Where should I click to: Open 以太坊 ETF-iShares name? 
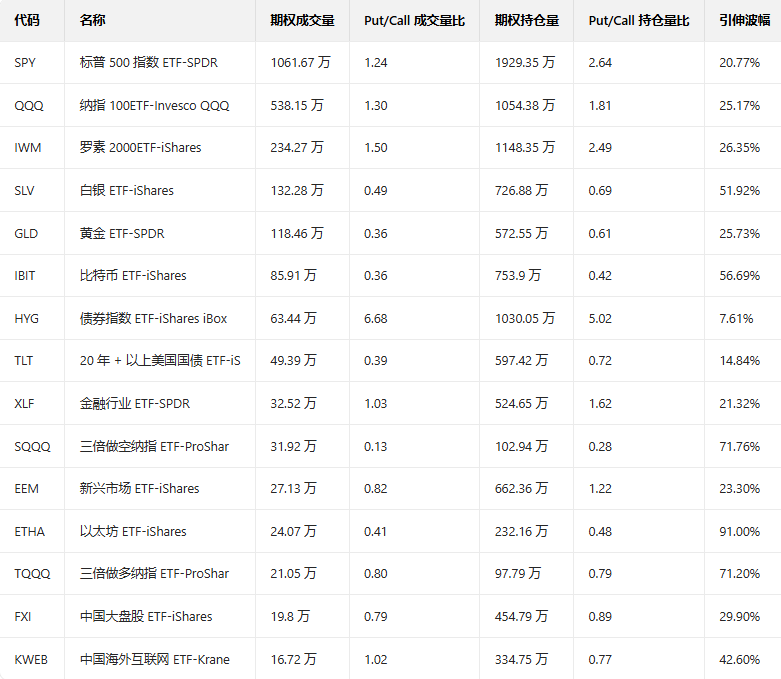[133, 531]
